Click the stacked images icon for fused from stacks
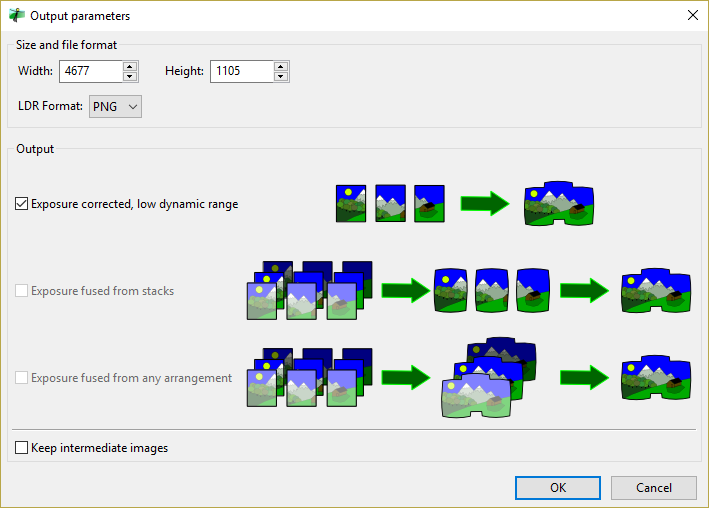Viewport: 709px width, 508px height. (309, 290)
